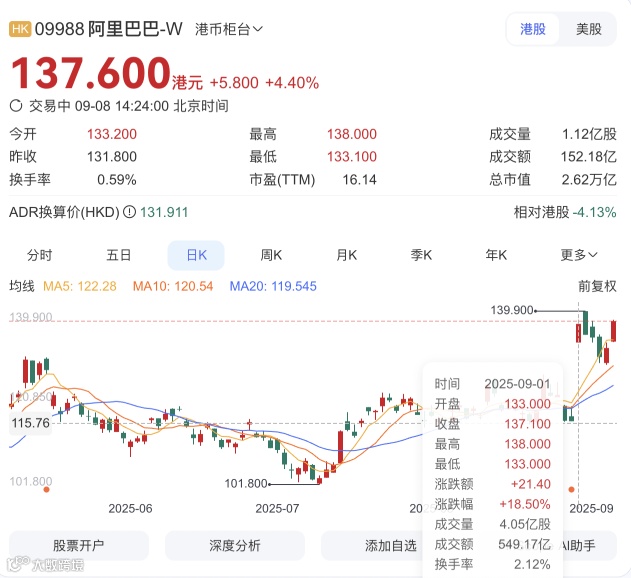The width and height of the screenshot is (631, 578).
Task: Click the orange event dot below 101.800 label
Action: [47, 489]
